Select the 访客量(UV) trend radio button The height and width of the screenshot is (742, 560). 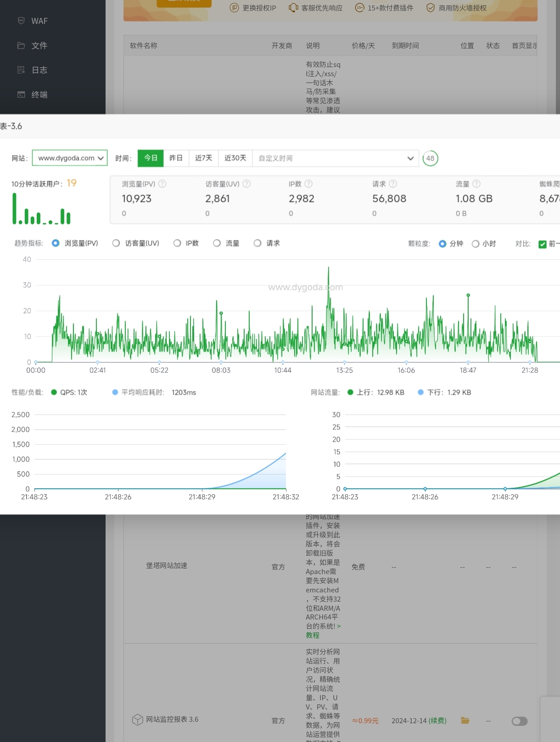click(x=116, y=243)
